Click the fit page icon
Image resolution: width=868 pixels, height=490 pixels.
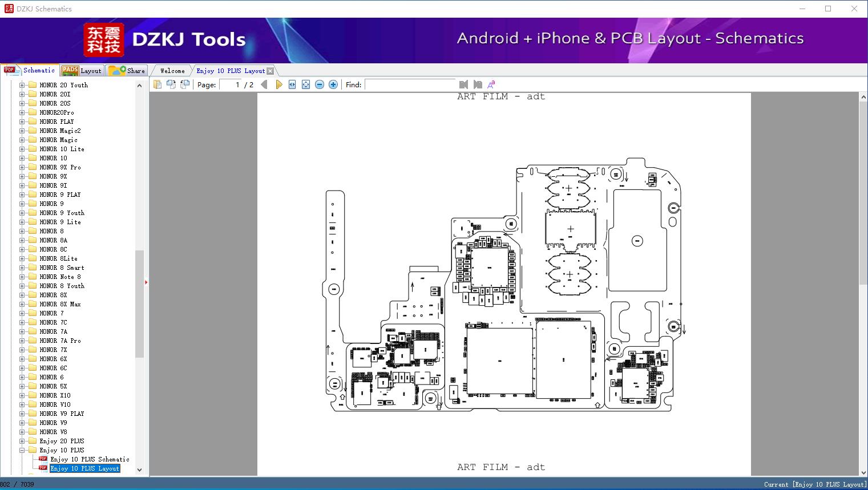(x=306, y=84)
